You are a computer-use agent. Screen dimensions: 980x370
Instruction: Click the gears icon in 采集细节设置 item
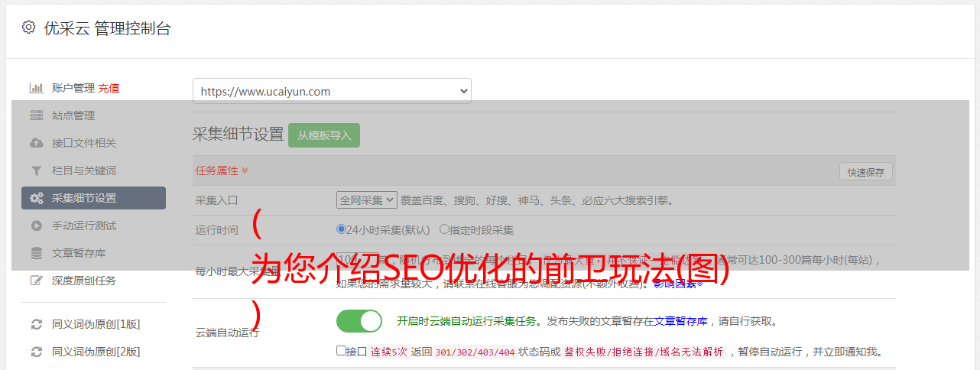point(36,198)
